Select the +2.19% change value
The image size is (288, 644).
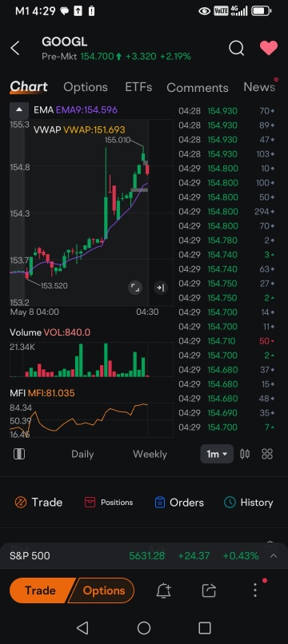pyautogui.click(x=175, y=57)
